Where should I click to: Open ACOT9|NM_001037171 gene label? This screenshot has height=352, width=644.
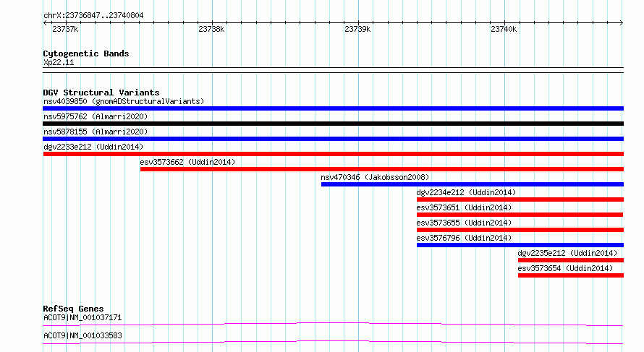82,317
